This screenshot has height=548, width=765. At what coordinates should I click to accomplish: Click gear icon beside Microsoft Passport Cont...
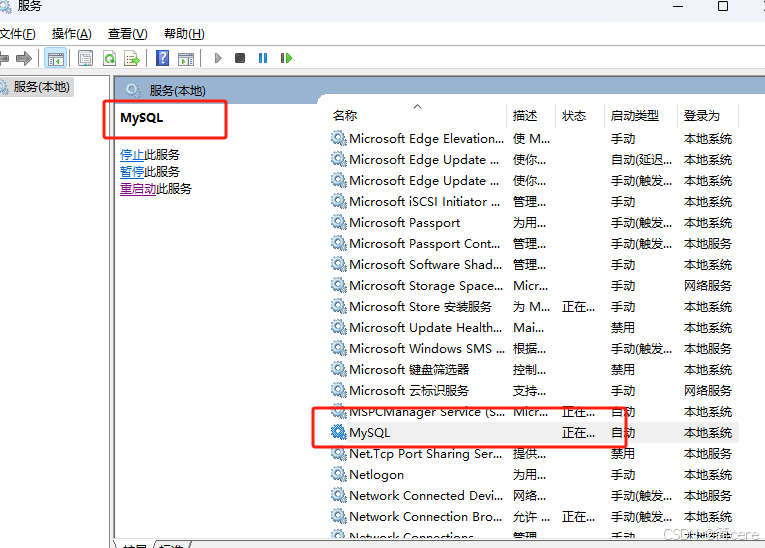coord(339,243)
